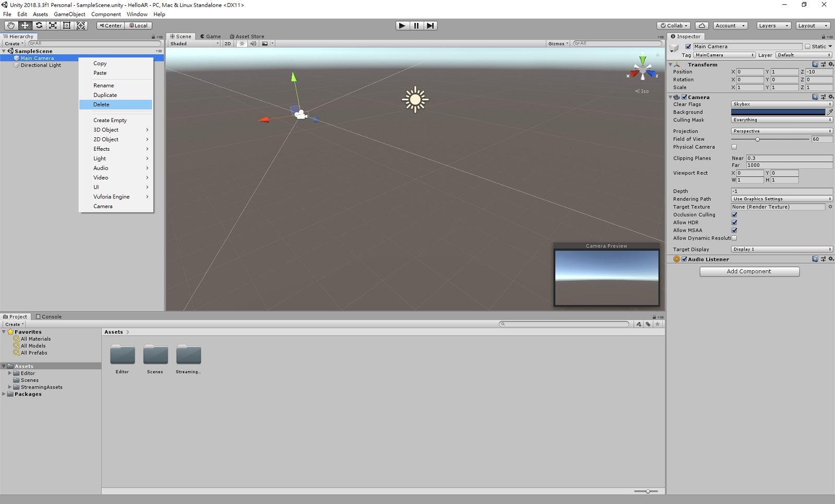Toggle Camera component enabled checkbox
Screen dimensions: 835x504
click(x=684, y=97)
